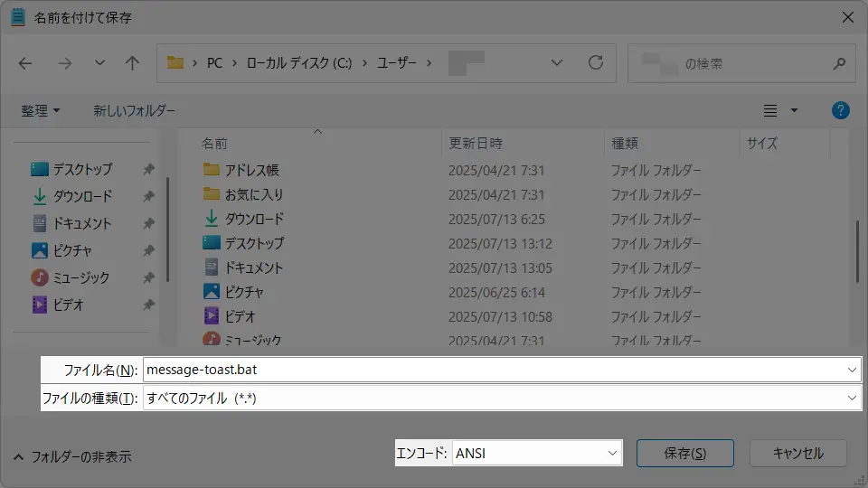Click date 2025/06/25 6:14 of ピクチャ
Viewport: 868px width, 488px height.
tap(496, 292)
